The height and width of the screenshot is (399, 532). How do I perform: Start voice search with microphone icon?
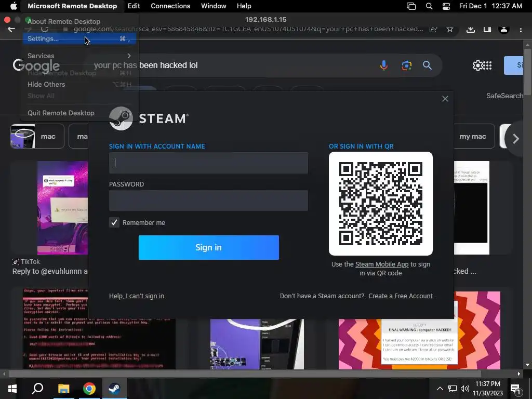click(x=384, y=65)
